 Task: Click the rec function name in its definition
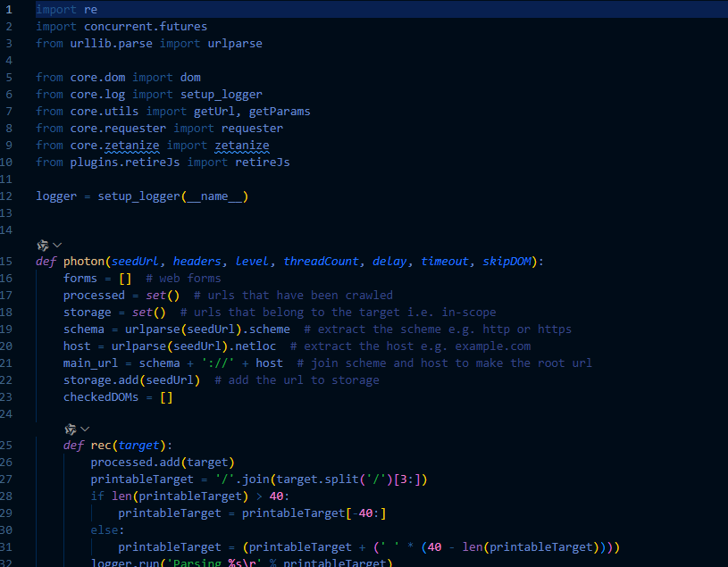pyautogui.click(x=101, y=446)
